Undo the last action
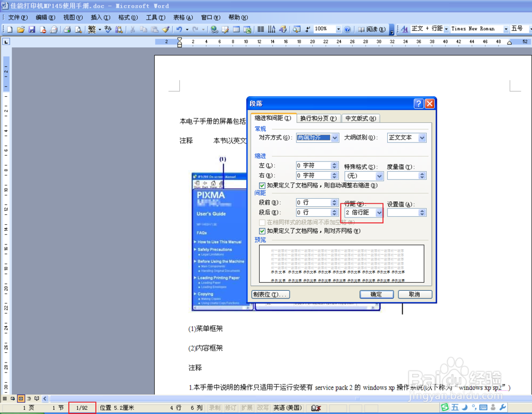 179,30
